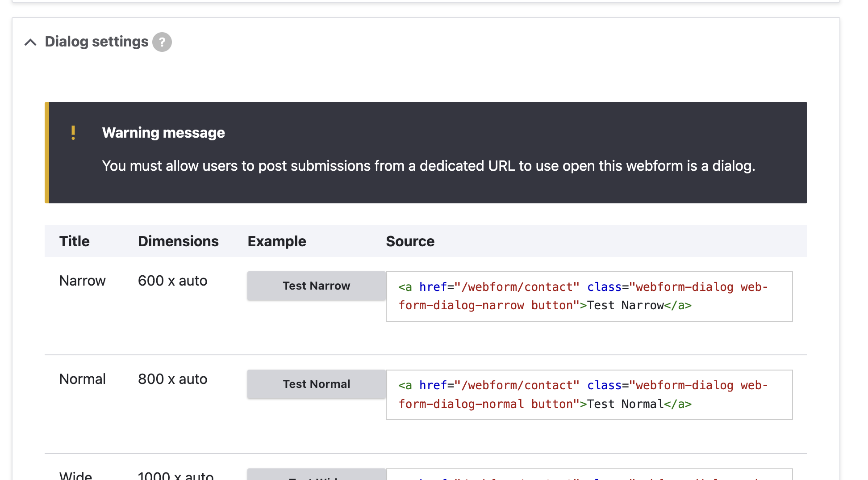Click the warning text about dedicated URL
The image size is (868, 480).
[429, 166]
